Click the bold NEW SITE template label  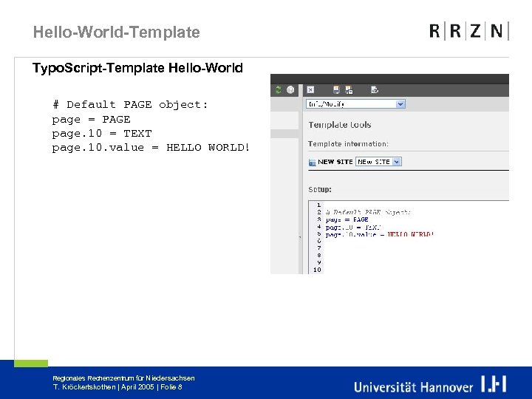click(335, 162)
